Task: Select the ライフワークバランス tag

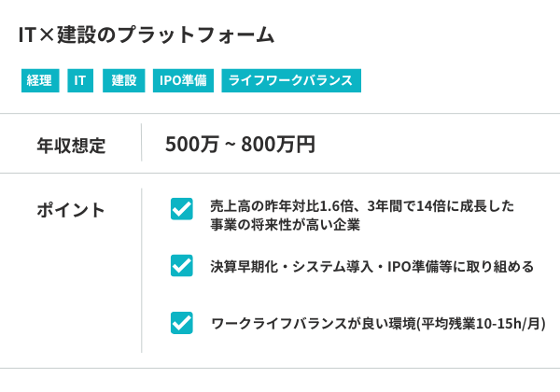Action: [x=291, y=81]
